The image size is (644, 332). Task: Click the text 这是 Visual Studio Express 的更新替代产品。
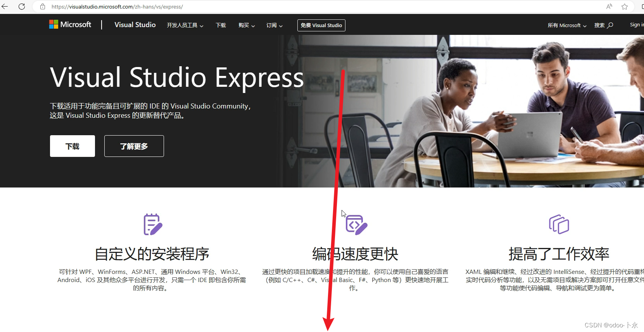(x=117, y=115)
